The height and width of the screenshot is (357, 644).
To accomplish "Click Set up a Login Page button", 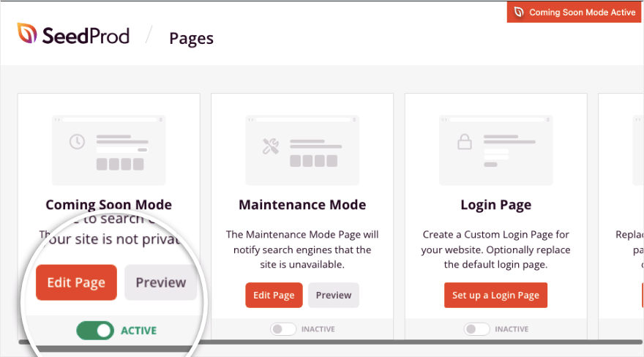I will pos(495,295).
